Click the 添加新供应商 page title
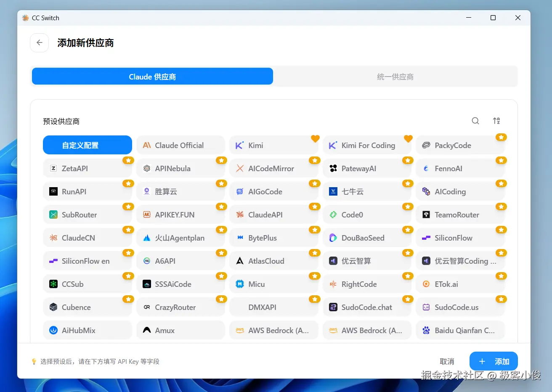The height and width of the screenshot is (392, 552). tap(85, 43)
